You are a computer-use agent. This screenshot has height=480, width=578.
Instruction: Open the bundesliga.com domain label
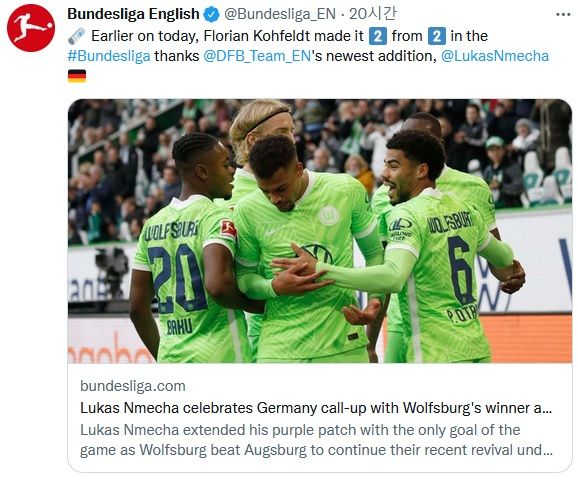(133, 386)
